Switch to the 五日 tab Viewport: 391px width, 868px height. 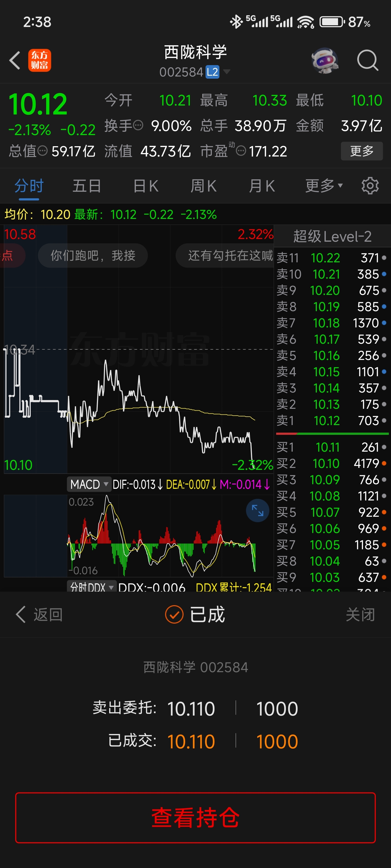pyautogui.click(x=87, y=186)
